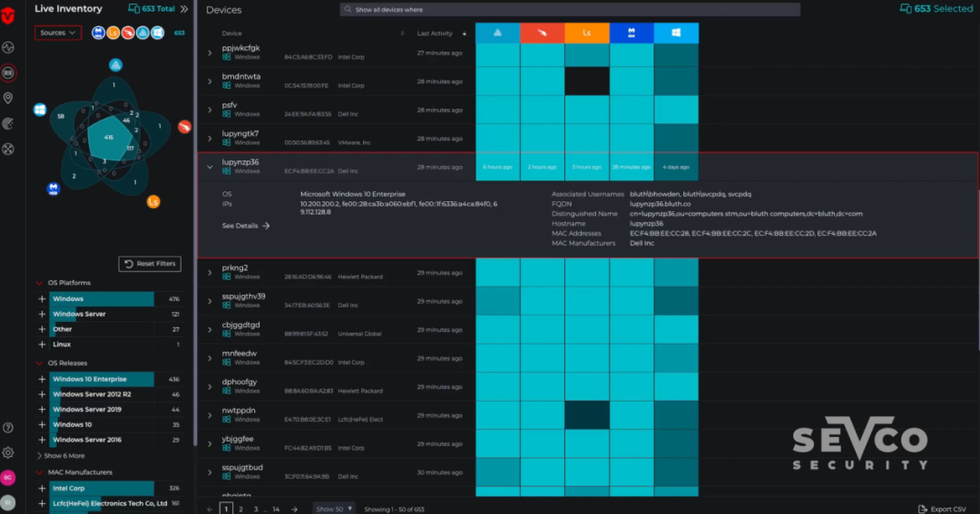The width and height of the screenshot is (980, 514).
Task: Toggle blue triangle source icon beside Sources
Action: 142,33
